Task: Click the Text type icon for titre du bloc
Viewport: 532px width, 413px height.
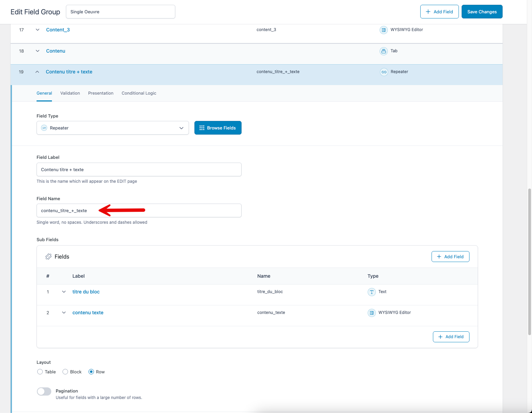Action: pyautogui.click(x=371, y=292)
